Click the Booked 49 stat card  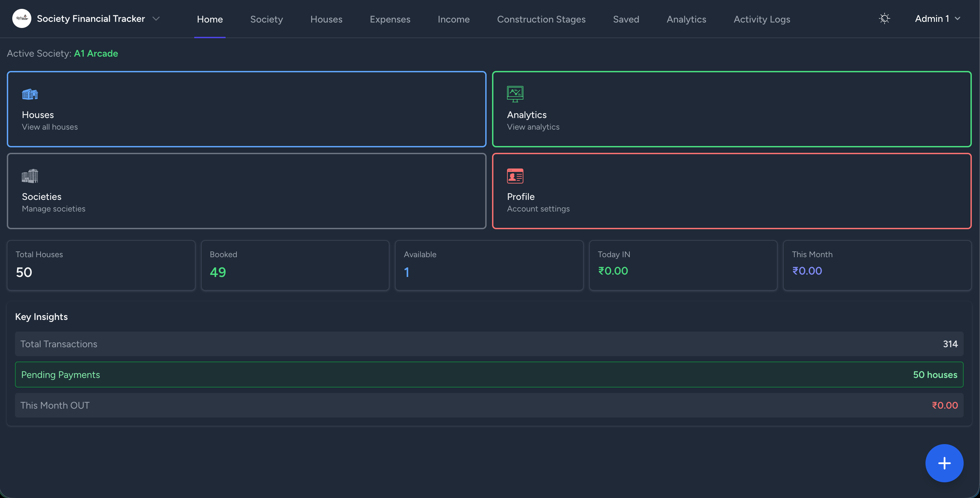[x=295, y=265]
